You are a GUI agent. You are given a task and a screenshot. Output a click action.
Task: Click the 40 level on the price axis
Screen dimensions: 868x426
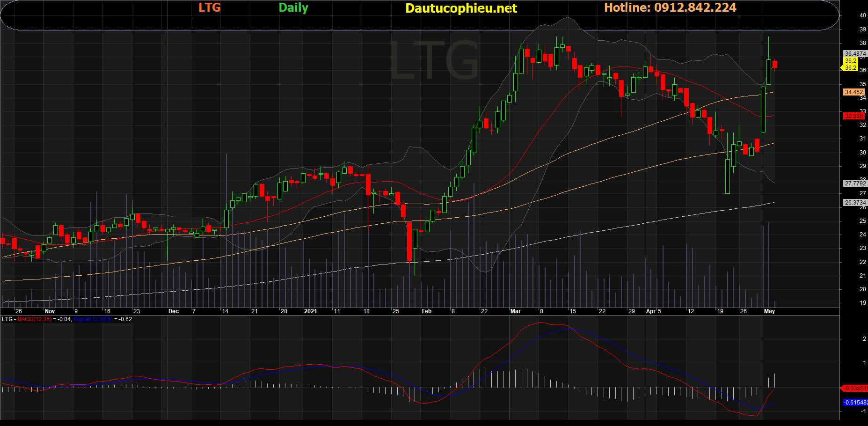point(862,15)
